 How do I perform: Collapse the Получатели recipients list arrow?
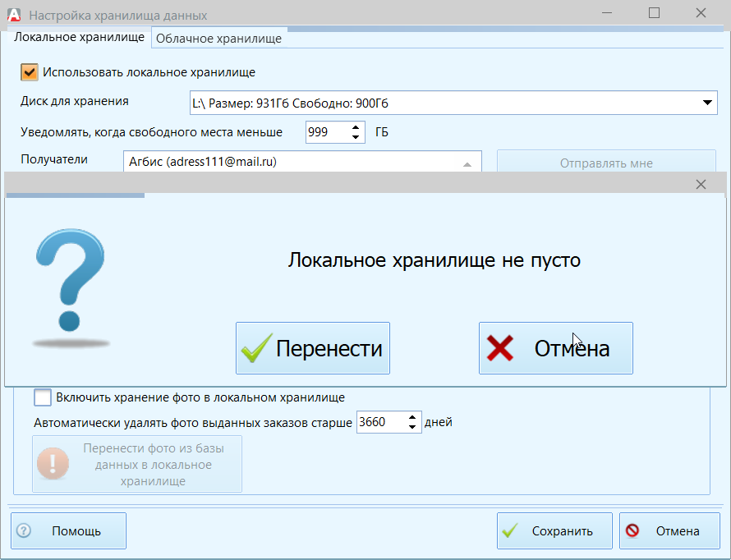point(467,164)
